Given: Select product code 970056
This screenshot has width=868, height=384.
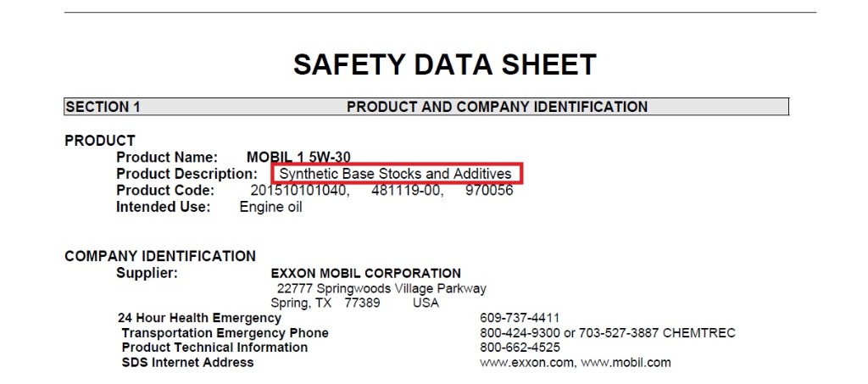Looking at the screenshot, I should tap(489, 191).
